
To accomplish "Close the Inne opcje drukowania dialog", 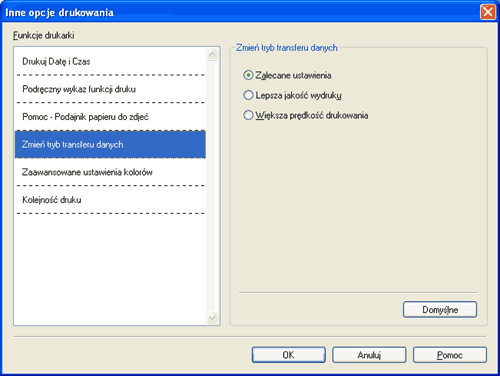I will coord(488,12).
